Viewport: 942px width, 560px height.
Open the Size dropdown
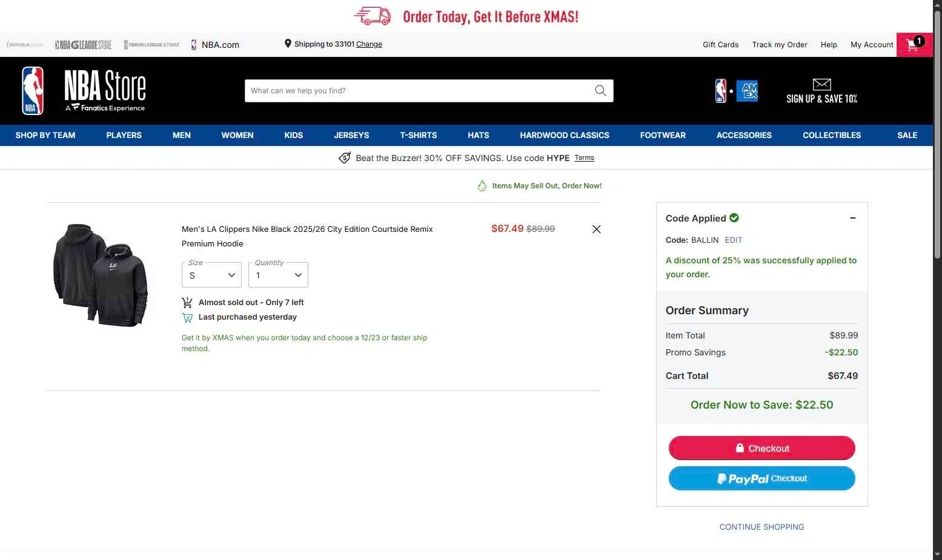pyautogui.click(x=211, y=275)
